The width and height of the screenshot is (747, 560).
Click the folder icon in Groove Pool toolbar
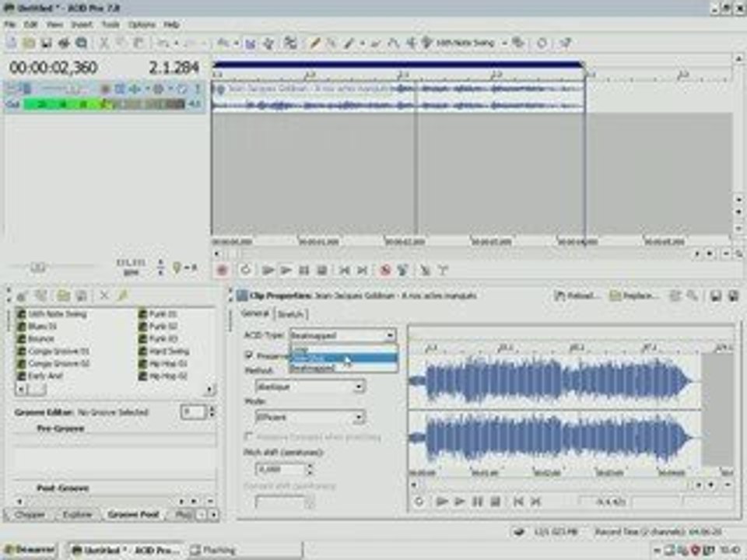click(x=63, y=296)
